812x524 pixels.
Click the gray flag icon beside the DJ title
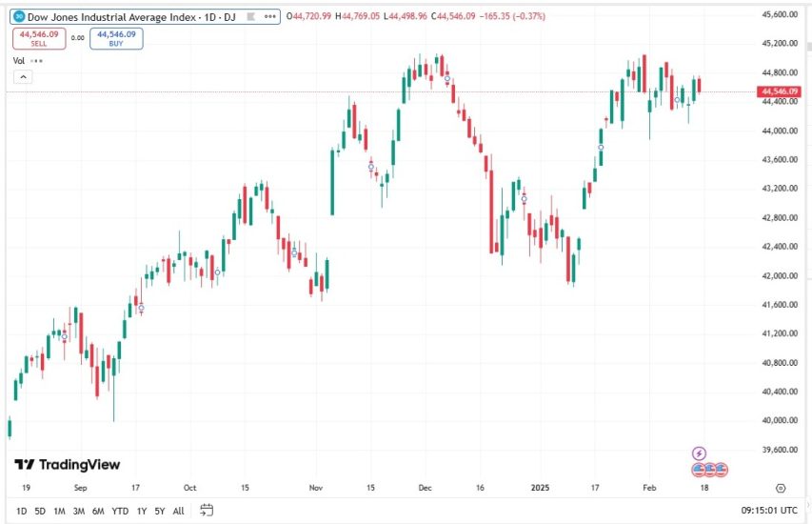250,16
